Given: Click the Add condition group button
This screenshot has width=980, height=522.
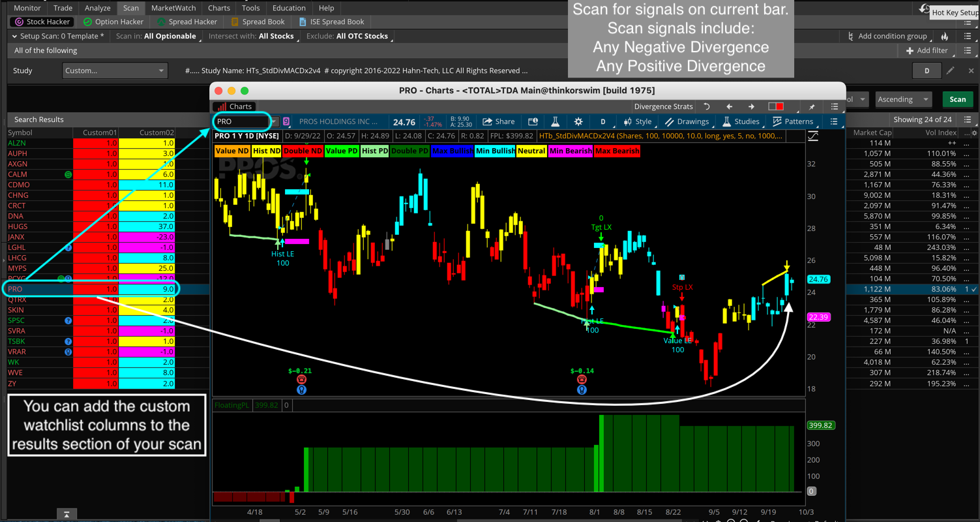Looking at the screenshot, I should [887, 36].
